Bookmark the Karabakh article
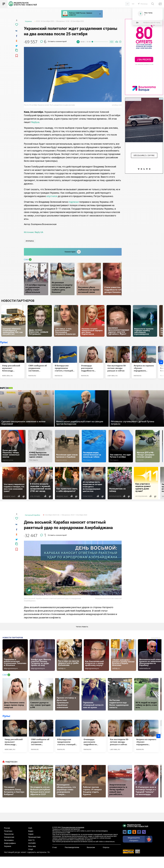The width and height of the screenshot is (164, 868). (16, 549)
